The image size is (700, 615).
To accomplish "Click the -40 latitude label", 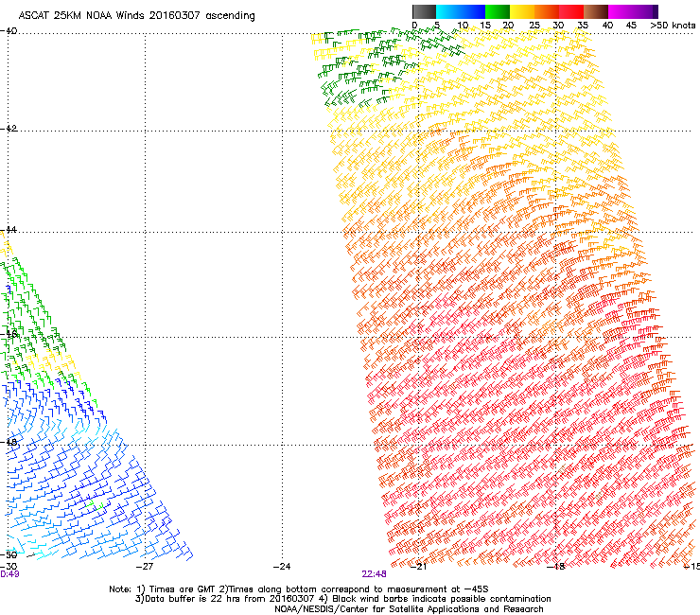I will (9, 31).
